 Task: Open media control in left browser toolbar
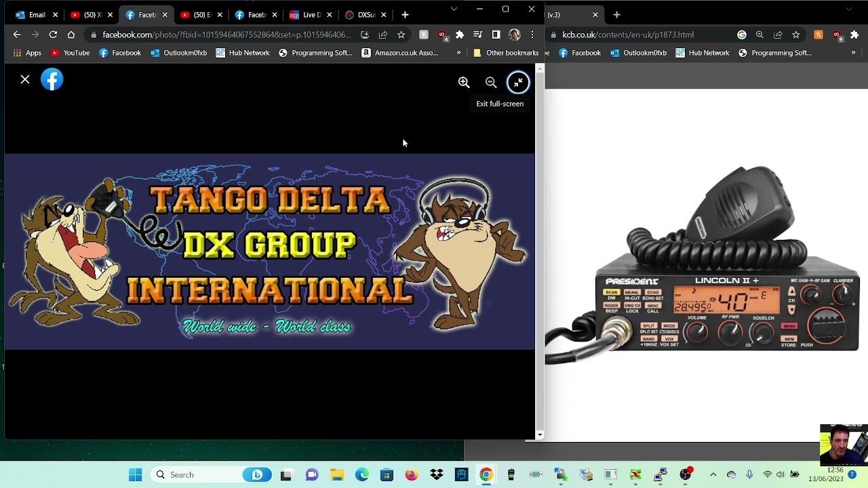tap(478, 35)
